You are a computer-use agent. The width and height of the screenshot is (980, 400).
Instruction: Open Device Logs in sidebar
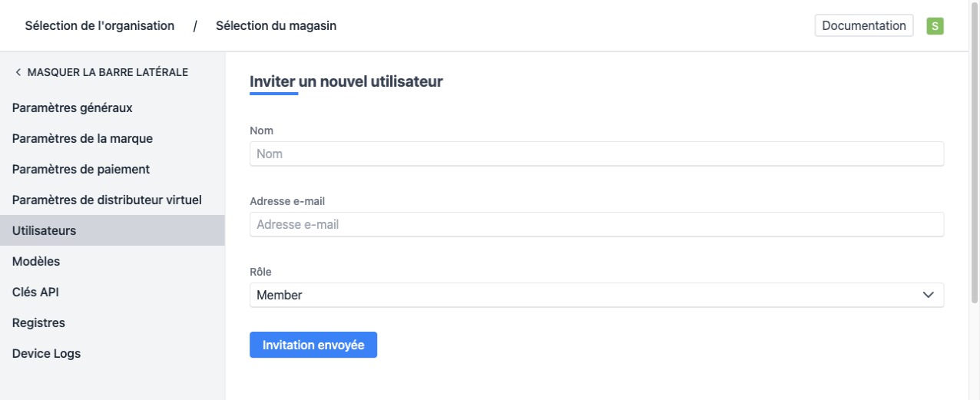(x=46, y=353)
